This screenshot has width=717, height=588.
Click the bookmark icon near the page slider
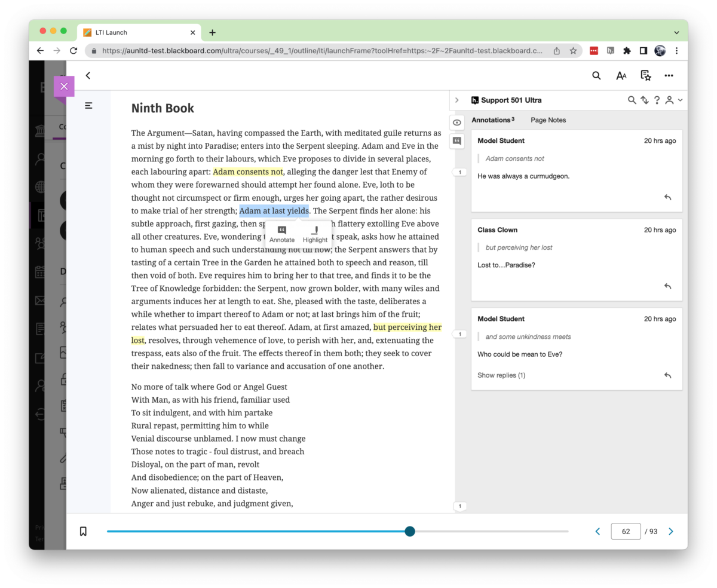pos(83,531)
